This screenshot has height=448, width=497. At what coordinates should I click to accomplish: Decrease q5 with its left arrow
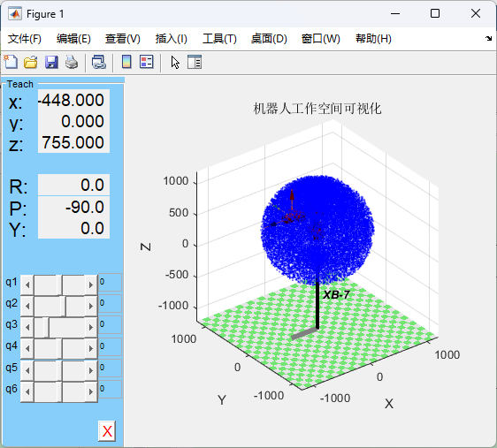tap(27, 370)
